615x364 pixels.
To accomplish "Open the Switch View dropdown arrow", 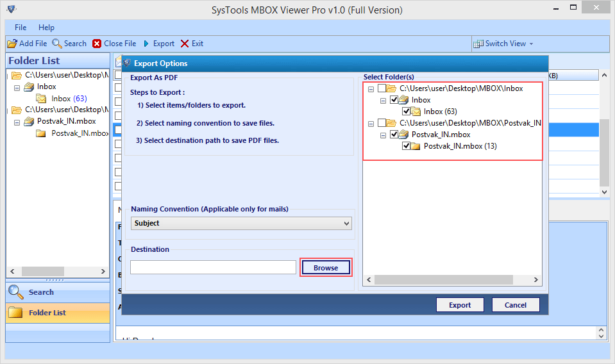I will point(531,44).
